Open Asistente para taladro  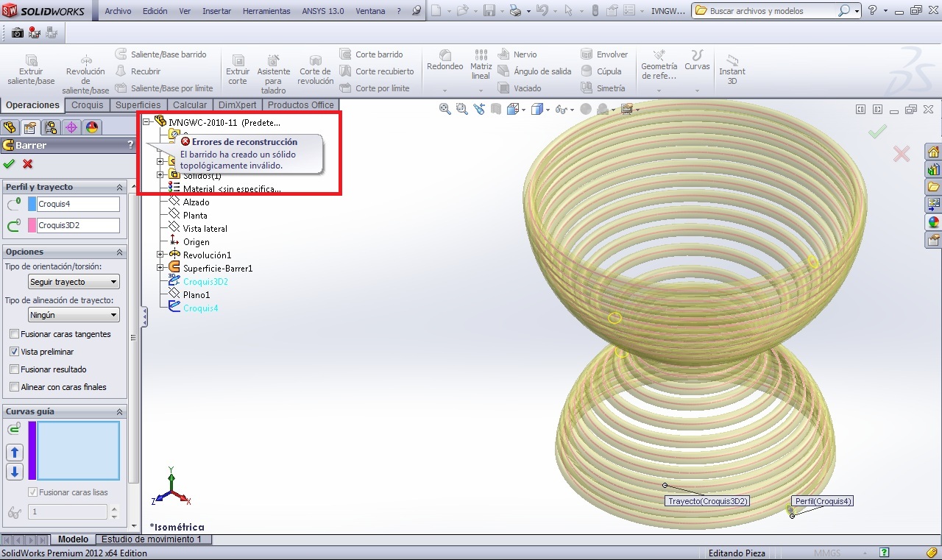(x=273, y=74)
